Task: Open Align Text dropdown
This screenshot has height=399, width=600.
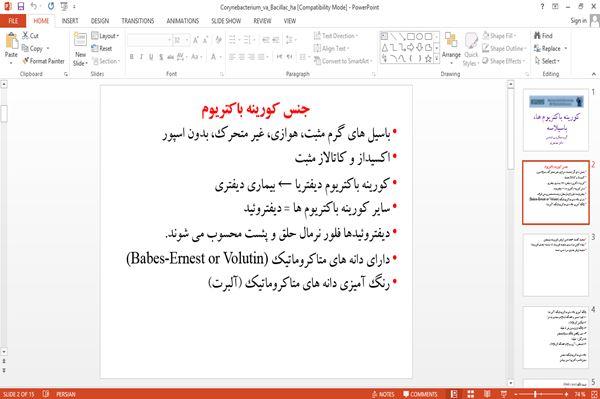Action: coord(332,49)
